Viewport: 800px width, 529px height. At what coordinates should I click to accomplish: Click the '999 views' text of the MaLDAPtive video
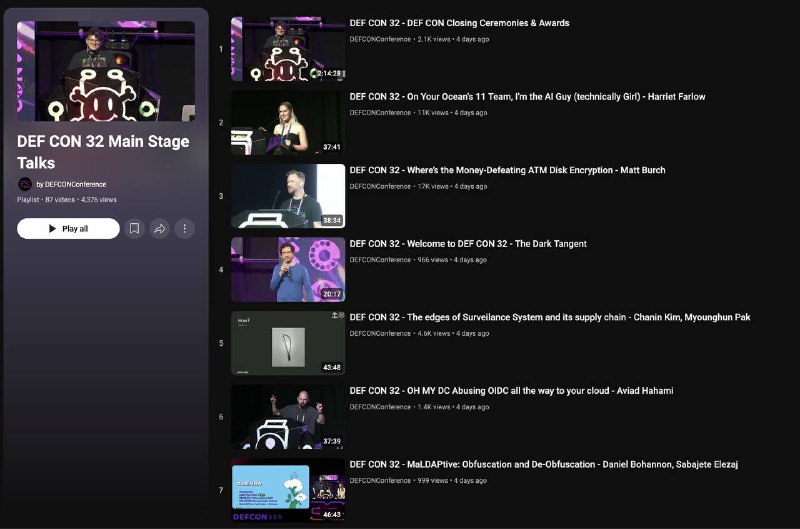click(433, 480)
